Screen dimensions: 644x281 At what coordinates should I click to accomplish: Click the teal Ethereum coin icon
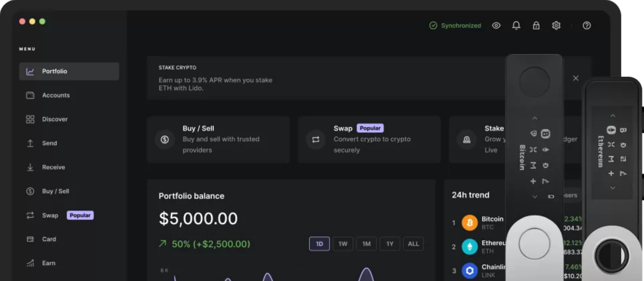(470, 247)
